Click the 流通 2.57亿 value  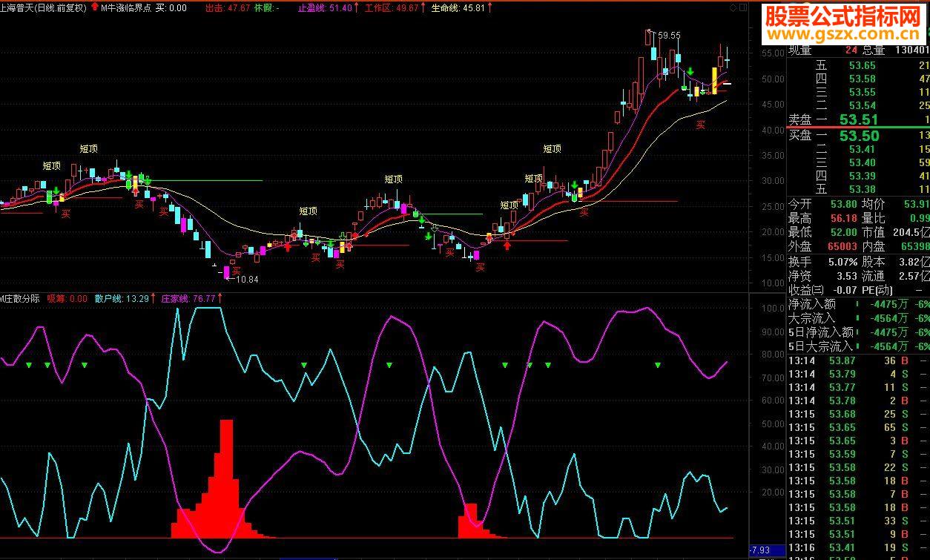916,276
